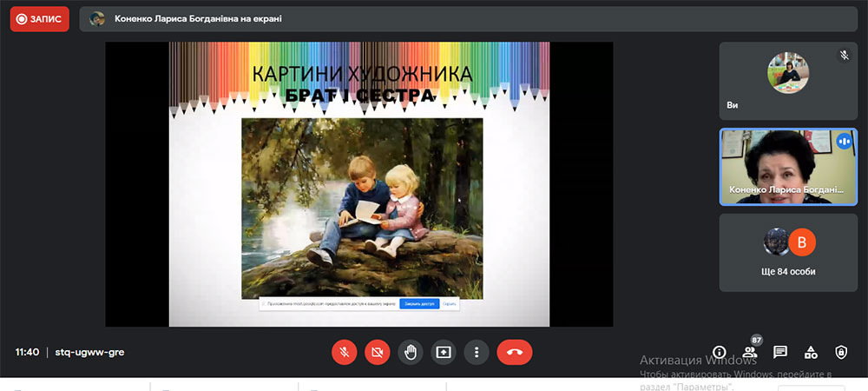Image resolution: width=868 pixels, height=391 pixels.
Task: Open the 'Ще 84 особи' tile
Action: tap(788, 253)
